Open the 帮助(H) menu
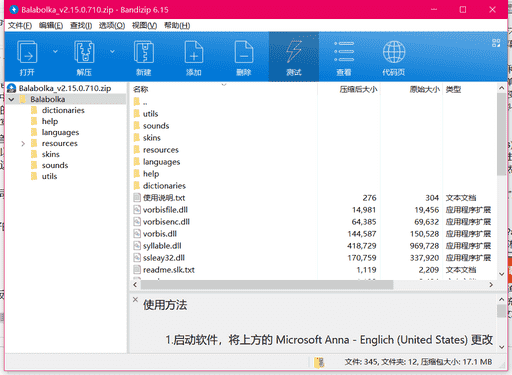 pyautogui.click(x=177, y=26)
